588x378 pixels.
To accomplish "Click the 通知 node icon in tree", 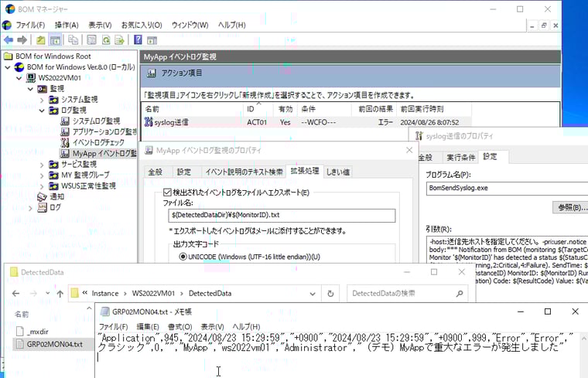I will tap(42, 196).
